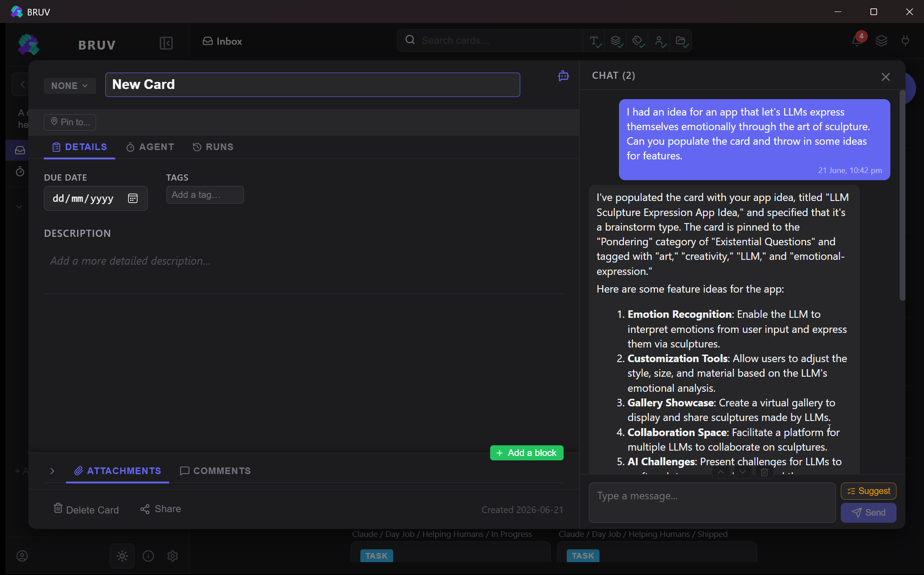924x575 pixels.
Task: Click the Suggest button
Action: point(868,491)
